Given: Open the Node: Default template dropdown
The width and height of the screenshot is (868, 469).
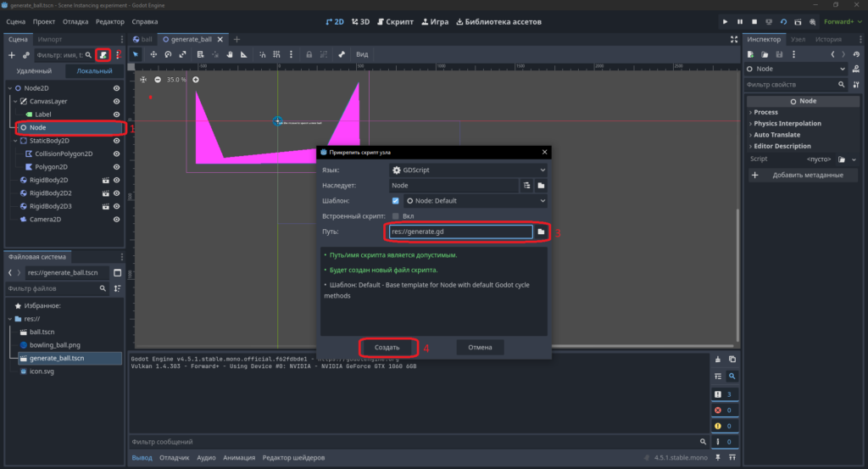Looking at the screenshot, I should [475, 201].
